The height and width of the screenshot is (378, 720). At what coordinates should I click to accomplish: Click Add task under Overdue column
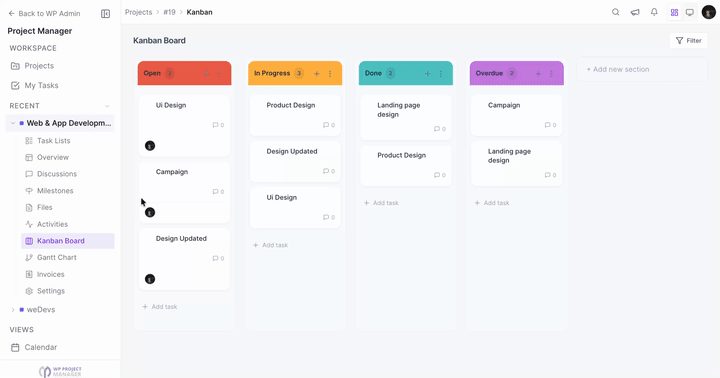coord(492,203)
